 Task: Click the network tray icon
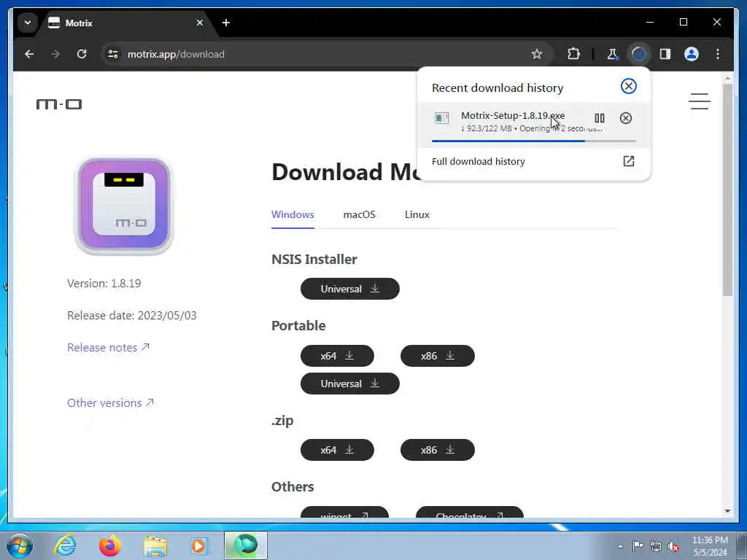pyautogui.click(x=656, y=546)
